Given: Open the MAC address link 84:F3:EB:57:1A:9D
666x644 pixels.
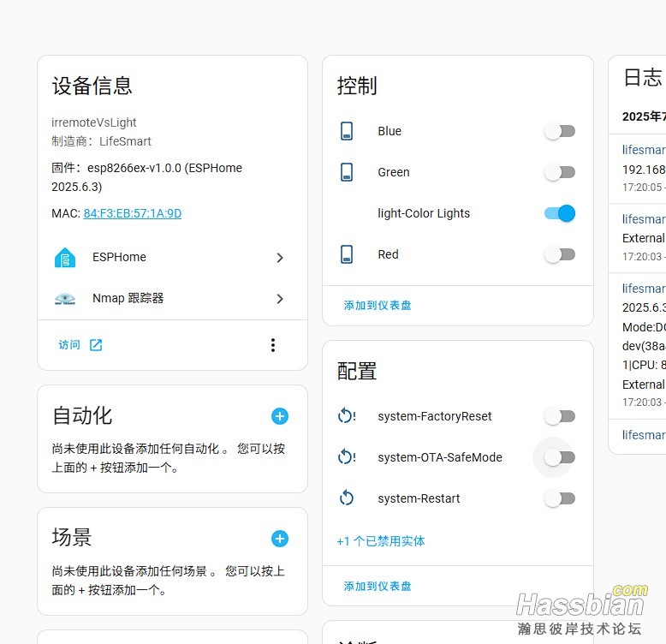Looking at the screenshot, I should pyautogui.click(x=133, y=213).
